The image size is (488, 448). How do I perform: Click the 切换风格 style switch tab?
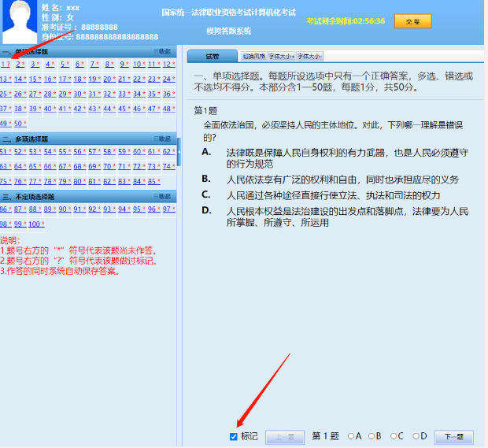[x=253, y=57]
